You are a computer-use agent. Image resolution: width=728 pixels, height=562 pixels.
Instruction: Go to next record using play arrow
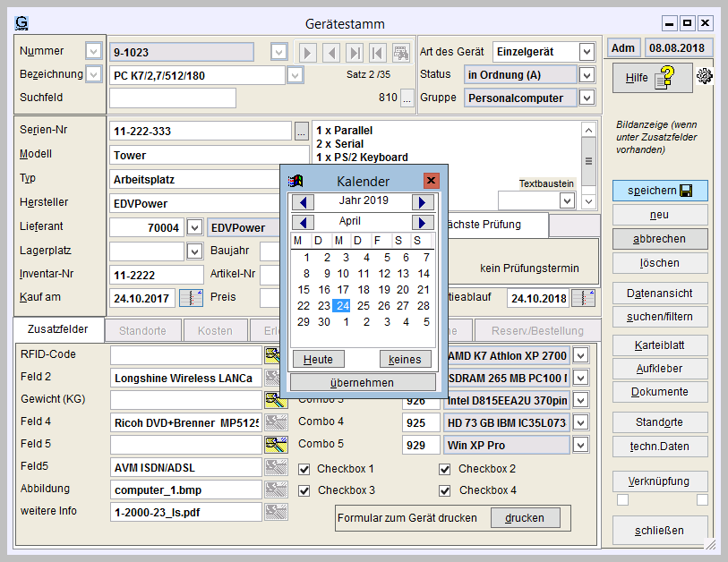tap(309, 53)
